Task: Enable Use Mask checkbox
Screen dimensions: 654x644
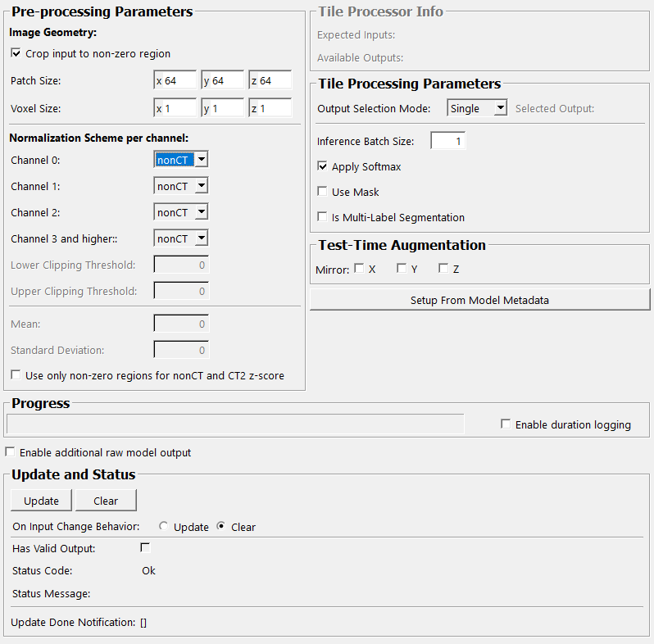Action: 323,192
